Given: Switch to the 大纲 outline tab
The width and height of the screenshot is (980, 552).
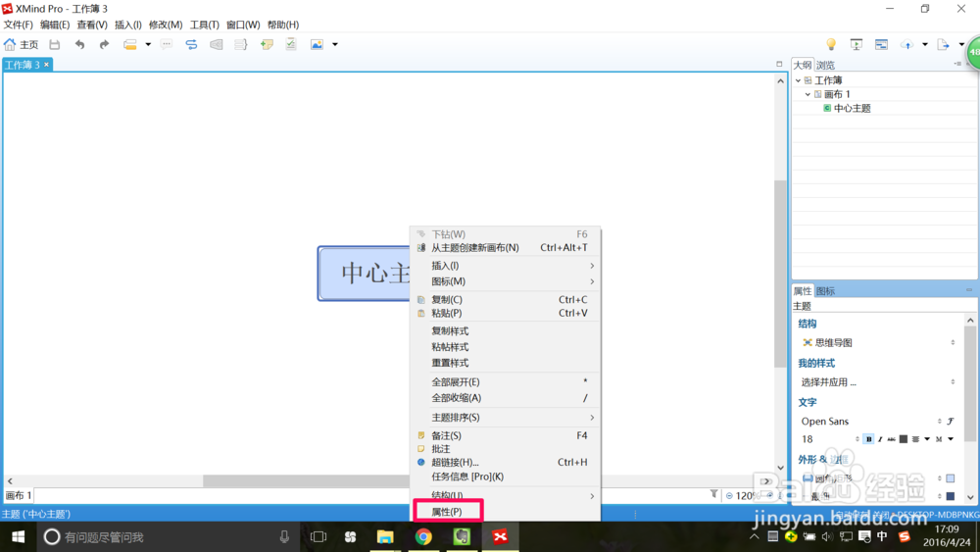Looking at the screenshot, I should [x=803, y=65].
